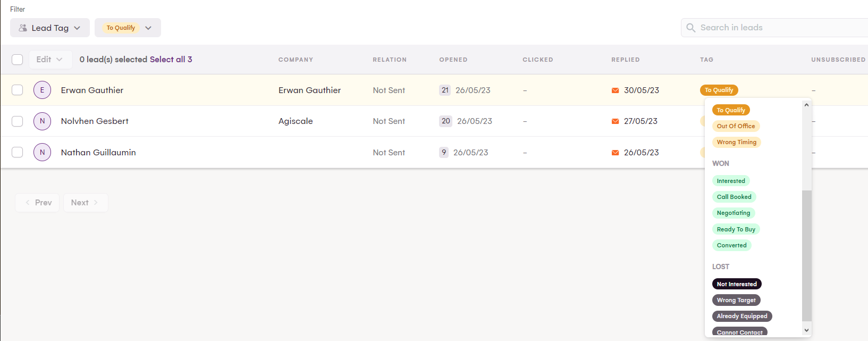
Task: Click Erwan Gauthier's reply envelope icon
Action: point(615,90)
